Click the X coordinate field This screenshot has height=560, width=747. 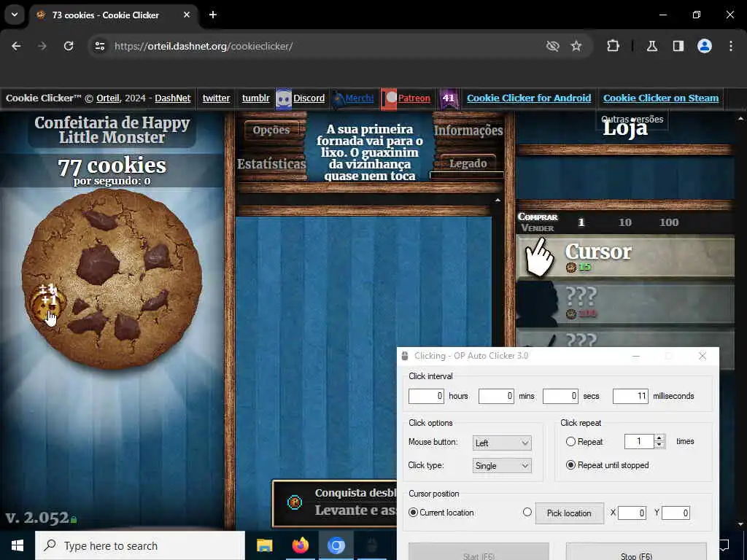632,513
